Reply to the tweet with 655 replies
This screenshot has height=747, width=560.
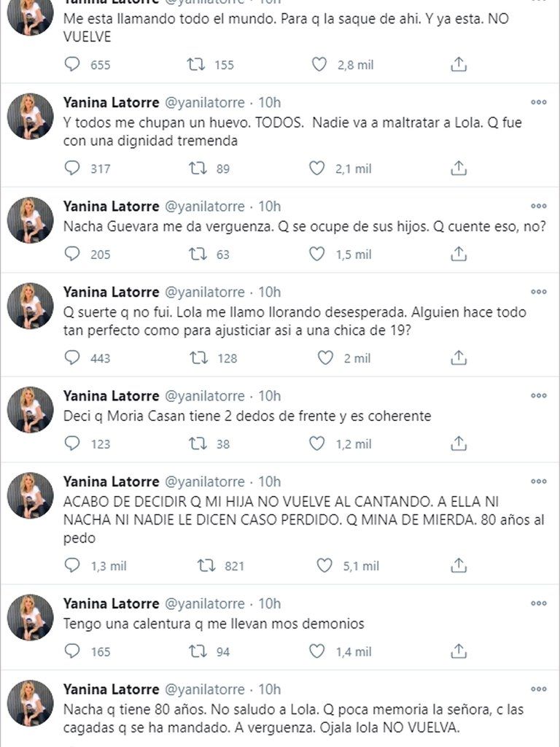72,64
